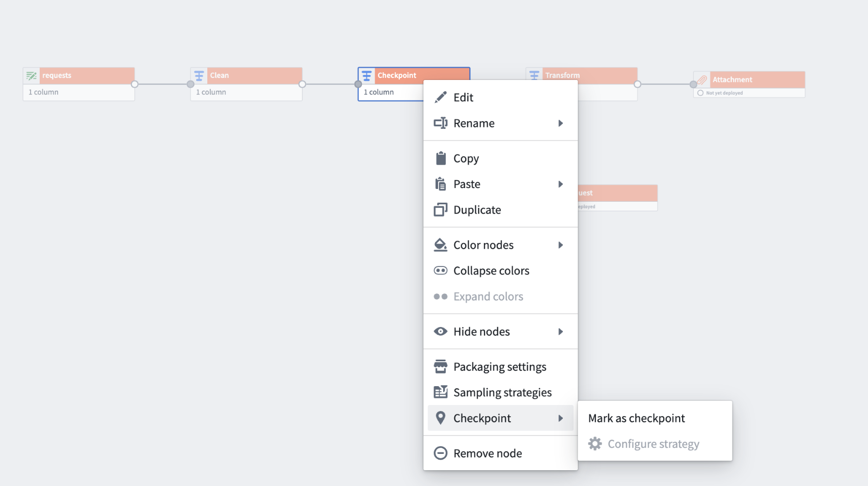868x486 pixels.
Task: Select the requests node title
Action: [57, 75]
